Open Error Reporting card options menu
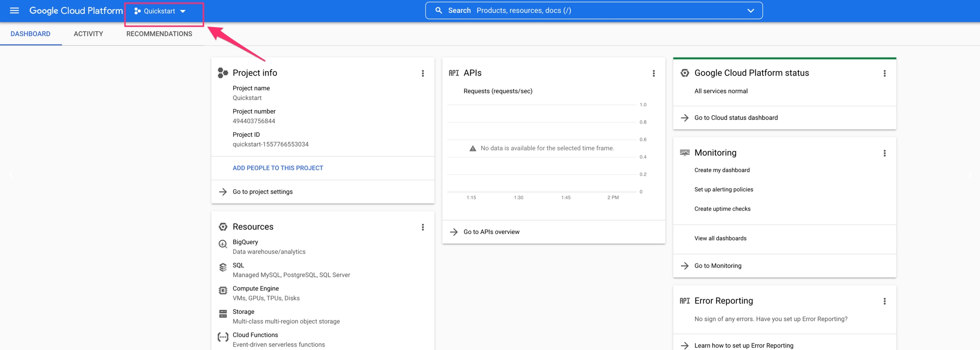980x350 pixels. [884, 301]
